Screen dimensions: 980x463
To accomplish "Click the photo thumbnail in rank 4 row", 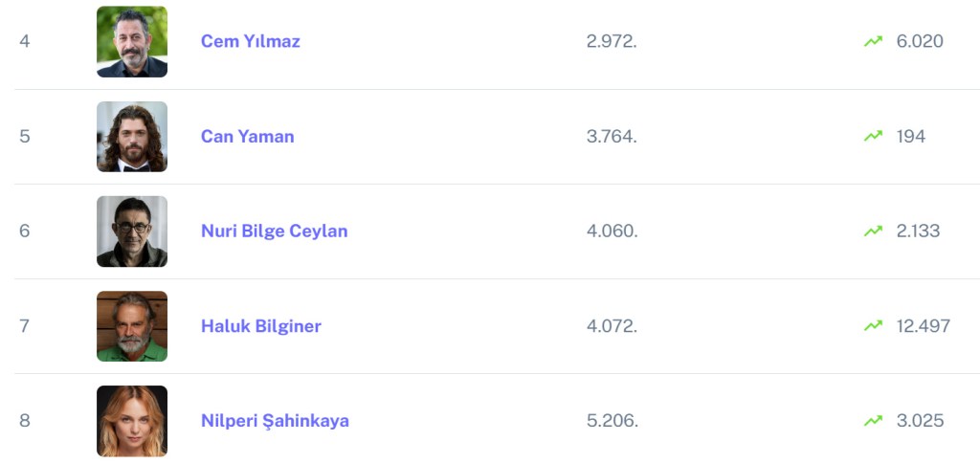I will pyautogui.click(x=132, y=41).
